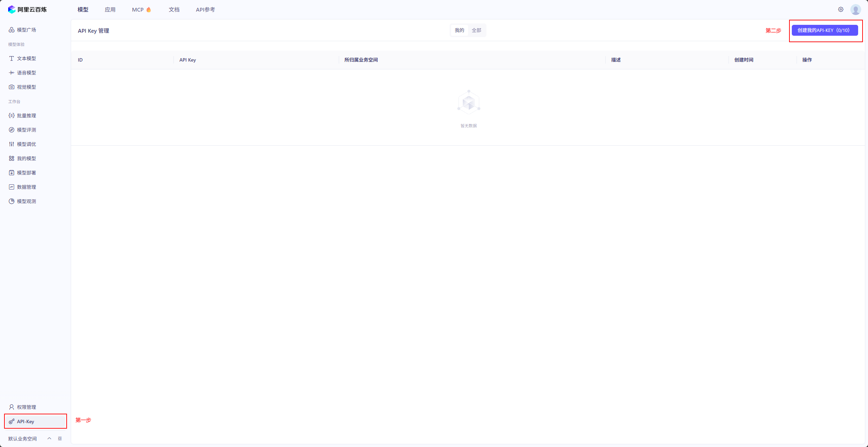The image size is (868, 447).
Task: Switch to the 应用 top tab
Action: [110, 10]
